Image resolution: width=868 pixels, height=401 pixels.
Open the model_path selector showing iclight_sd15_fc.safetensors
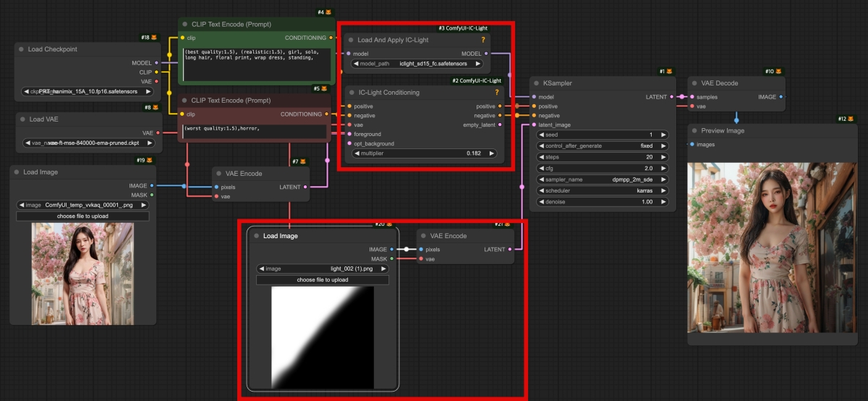[417, 64]
